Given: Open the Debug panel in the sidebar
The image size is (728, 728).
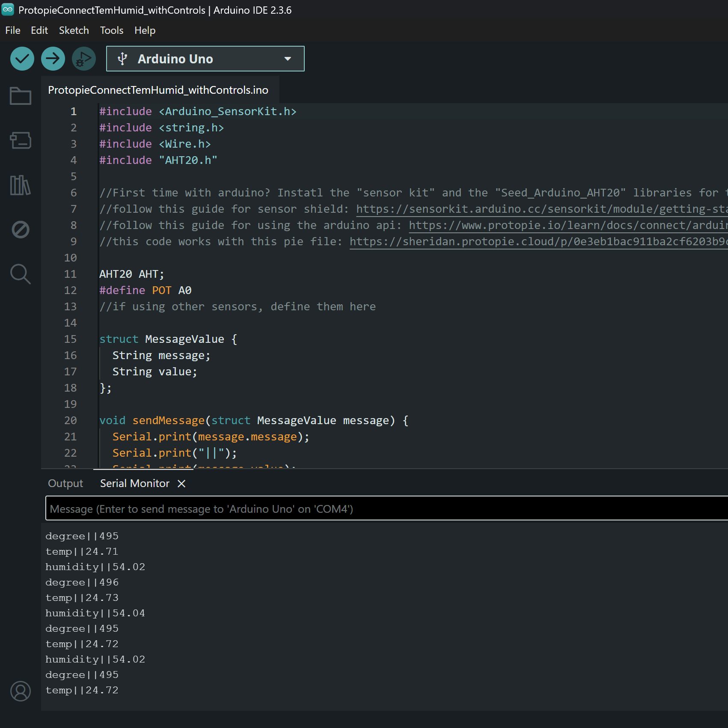Looking at the screenshot, I should tap(20, 230).
